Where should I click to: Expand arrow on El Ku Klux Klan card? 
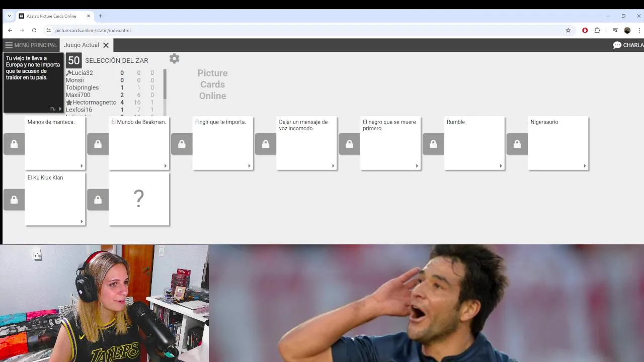point(82,222)
